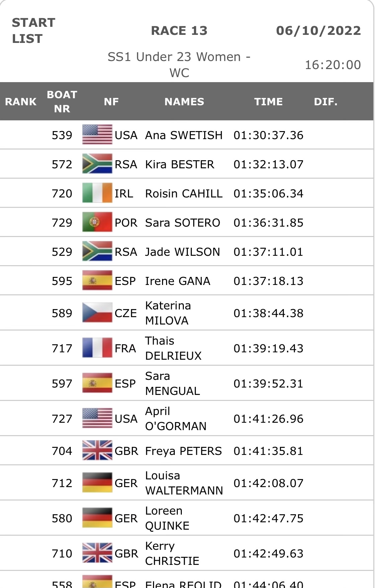
Task: Select the BOAT NR column header
Action: [x=62, y=102]
